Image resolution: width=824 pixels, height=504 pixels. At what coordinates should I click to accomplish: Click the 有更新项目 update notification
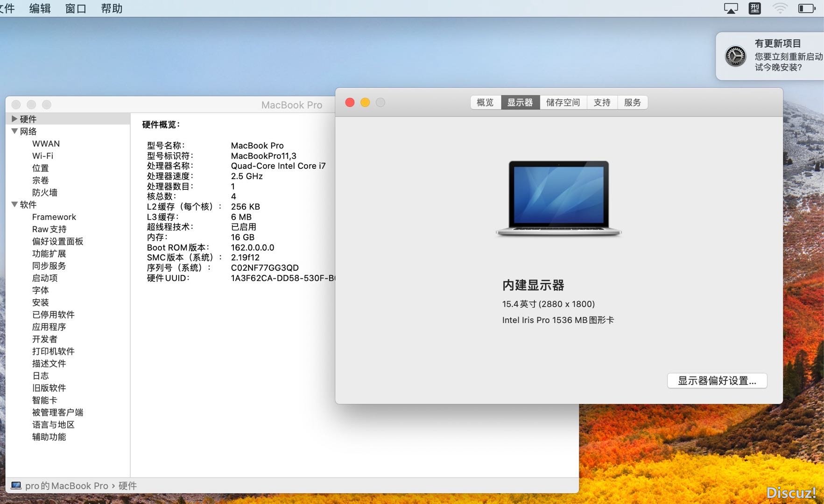coord(770,56)
